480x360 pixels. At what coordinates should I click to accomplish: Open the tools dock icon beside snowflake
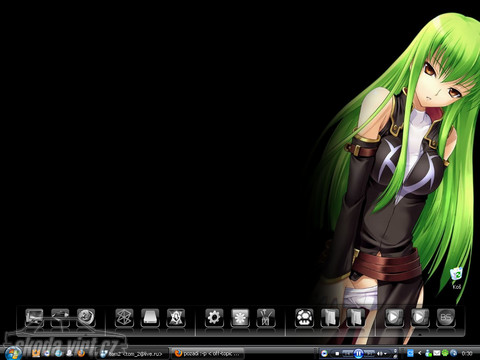pyautogui.click(x=266, y=317)
